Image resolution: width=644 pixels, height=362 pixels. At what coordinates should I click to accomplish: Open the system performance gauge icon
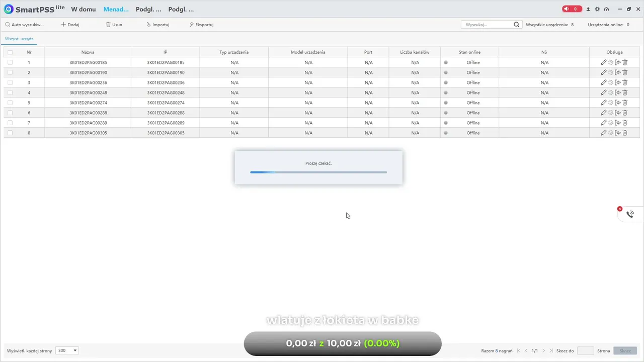606,9
